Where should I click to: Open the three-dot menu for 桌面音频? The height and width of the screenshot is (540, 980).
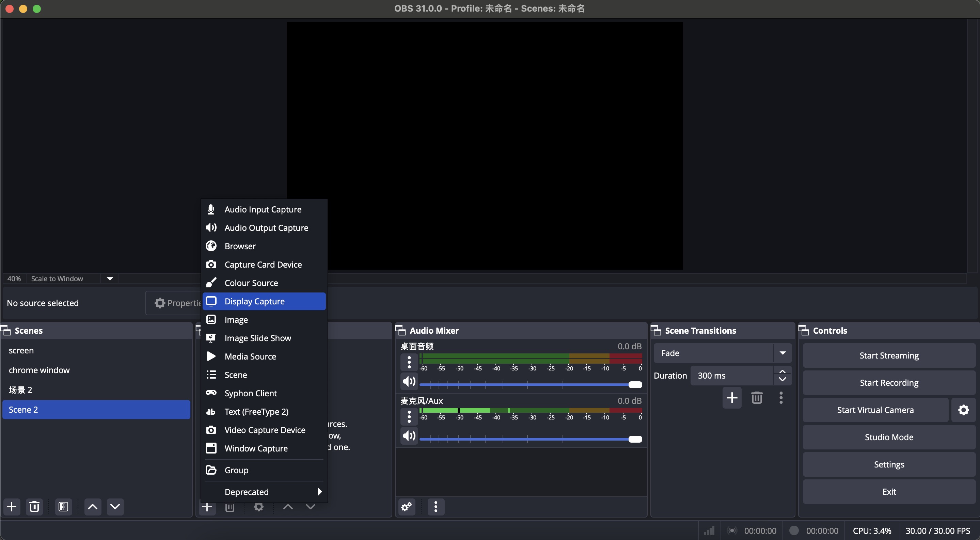pyautogui.click(x=409, y=362)
